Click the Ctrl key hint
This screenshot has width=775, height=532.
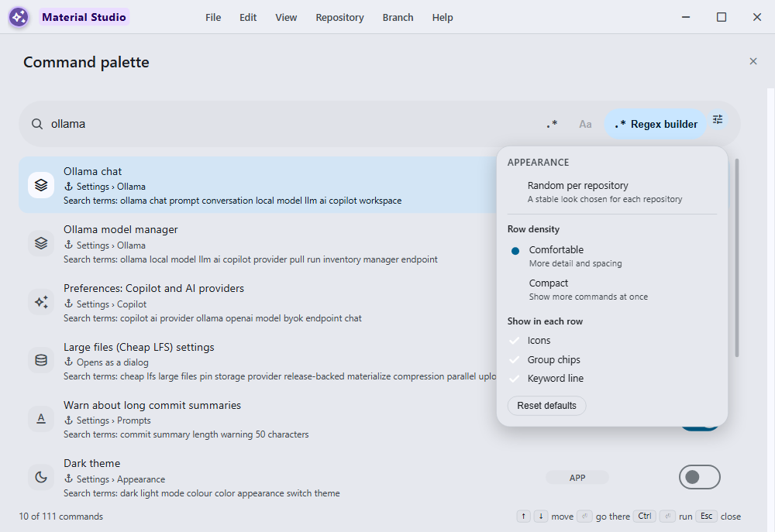pos(645,517)
